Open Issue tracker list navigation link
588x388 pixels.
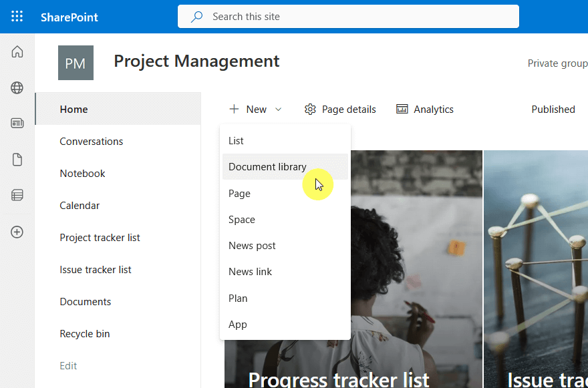(x=118, y=270)
